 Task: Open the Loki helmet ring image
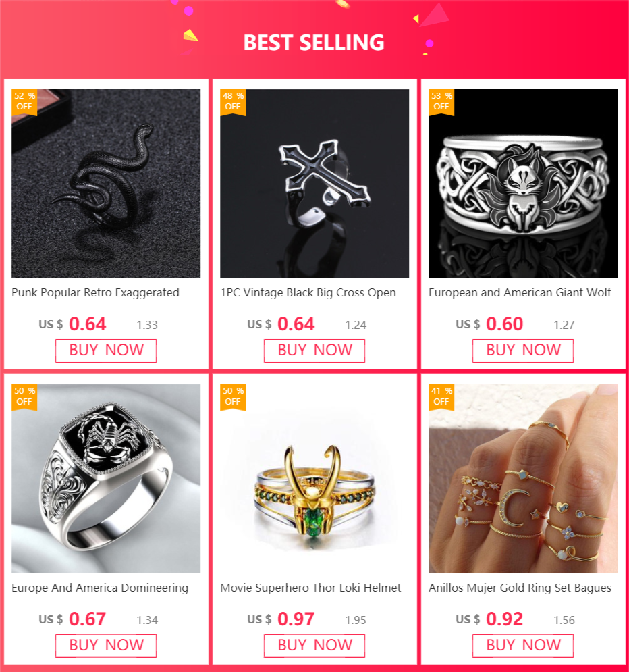[x=314, y=479]
